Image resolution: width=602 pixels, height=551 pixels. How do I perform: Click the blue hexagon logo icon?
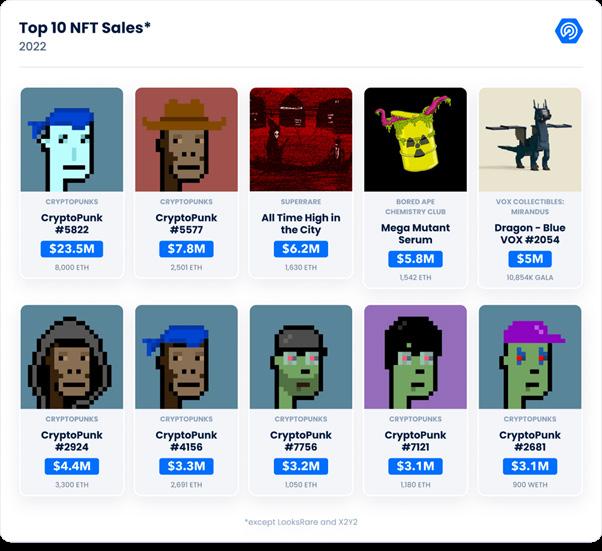tap(569, 31)
